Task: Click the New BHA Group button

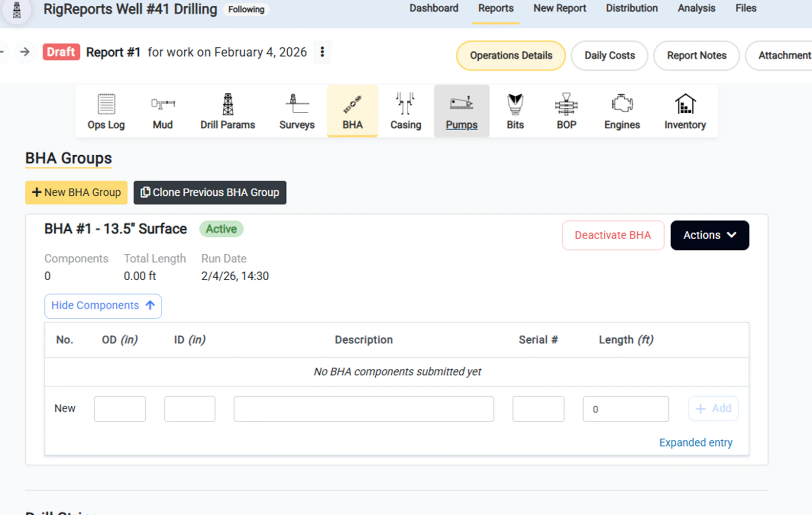Action: [x=76, y=192]
